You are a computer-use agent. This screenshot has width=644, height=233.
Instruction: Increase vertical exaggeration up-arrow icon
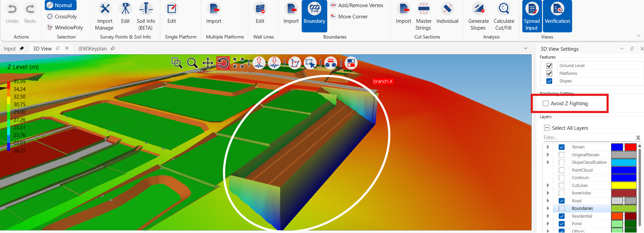pyautogui.click(x=259, y=63)
